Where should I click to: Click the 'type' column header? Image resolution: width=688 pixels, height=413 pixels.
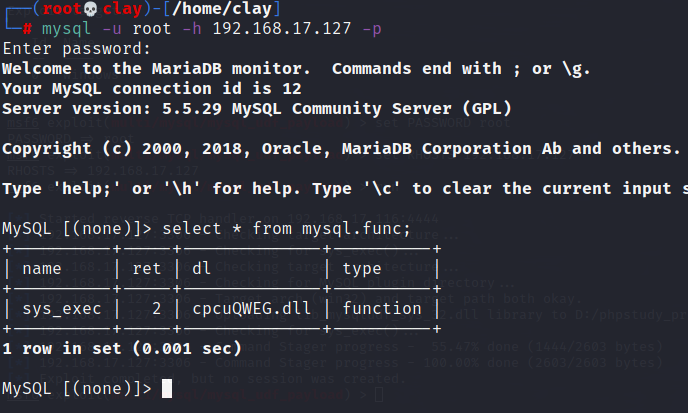tap(362, 269)
